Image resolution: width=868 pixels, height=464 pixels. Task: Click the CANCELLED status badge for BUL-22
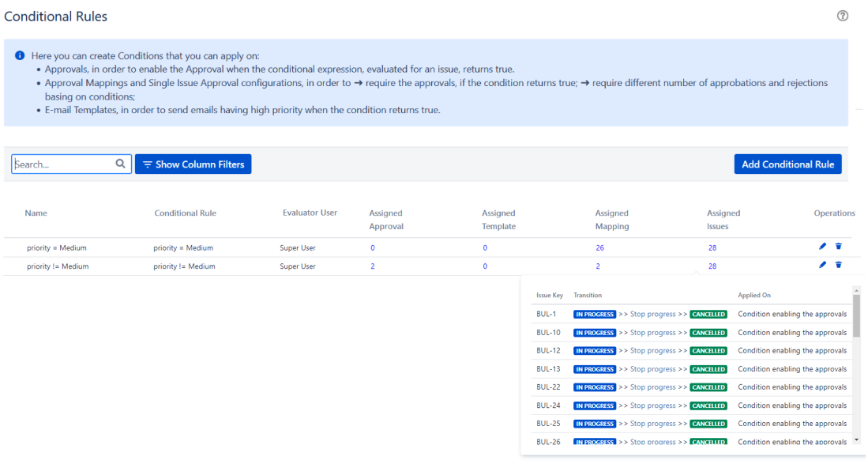click(708, 387)
